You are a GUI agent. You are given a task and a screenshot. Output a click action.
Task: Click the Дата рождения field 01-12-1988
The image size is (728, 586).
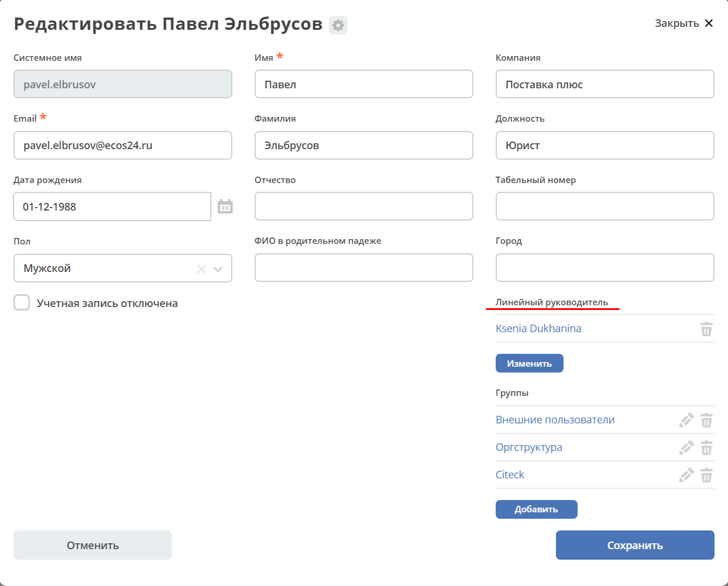tap(112, 206)
